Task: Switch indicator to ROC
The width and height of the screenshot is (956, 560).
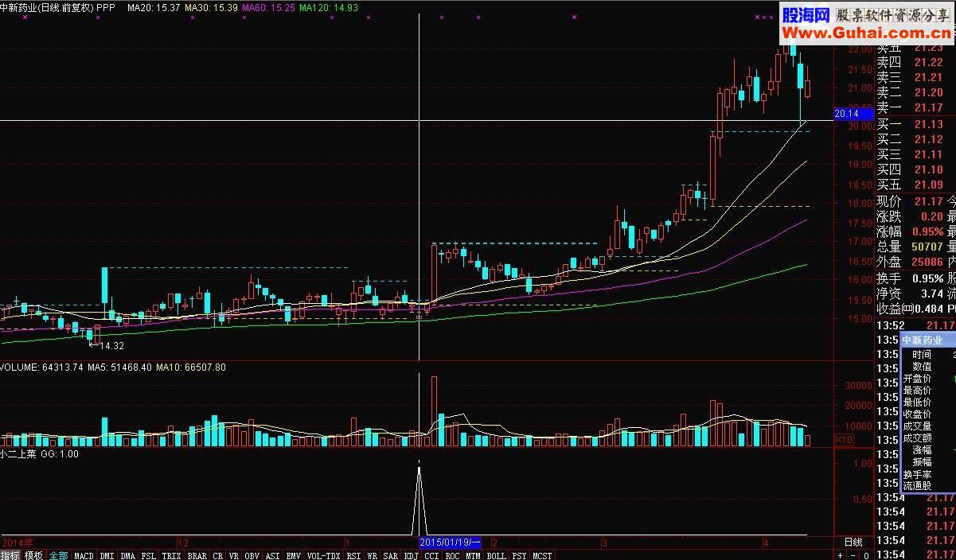Action: click(x=452, y=555)
